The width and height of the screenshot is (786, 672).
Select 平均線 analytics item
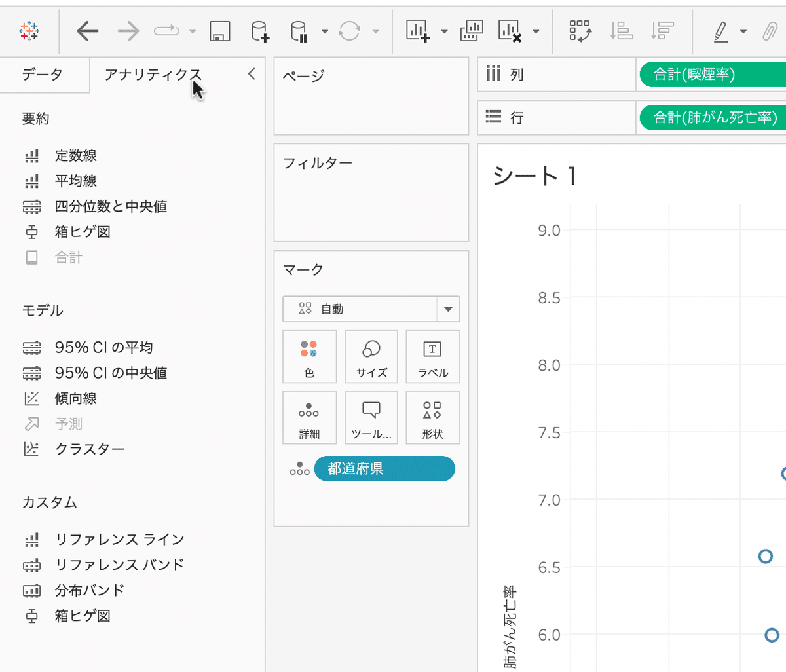[76, 181]
